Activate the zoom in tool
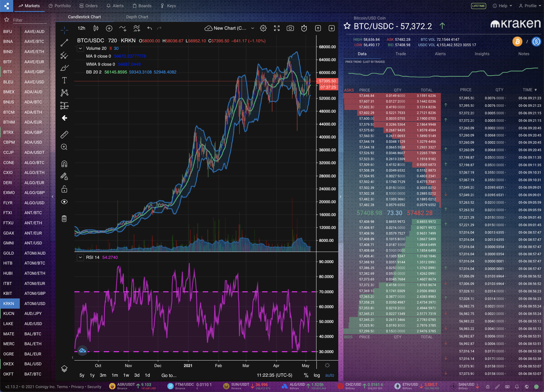Image resolution: width=544 pixels, height=392 pixels. tap(64, 147)
